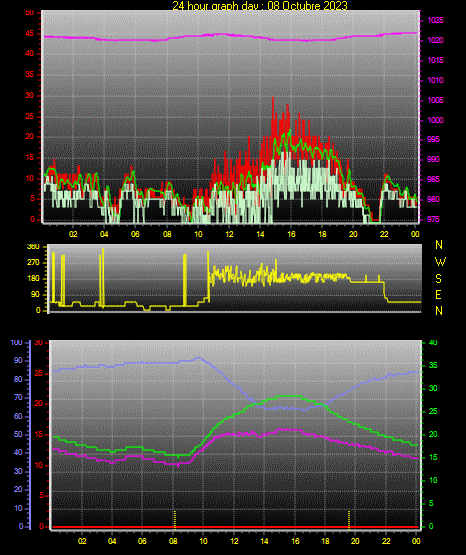Click the red 45 wind speed axis label
The height and width of the screenshot is (555, 466).
pos(30,33)
